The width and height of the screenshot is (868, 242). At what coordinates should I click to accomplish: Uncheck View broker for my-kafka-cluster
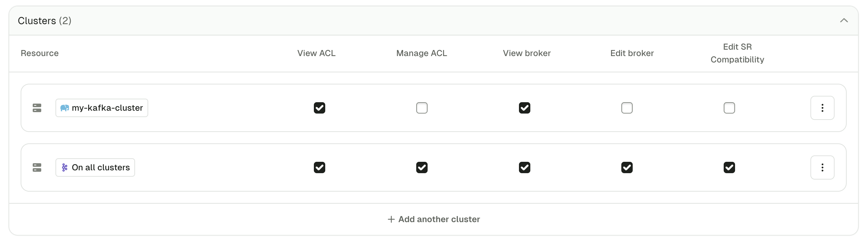click(x=525, y=108)
